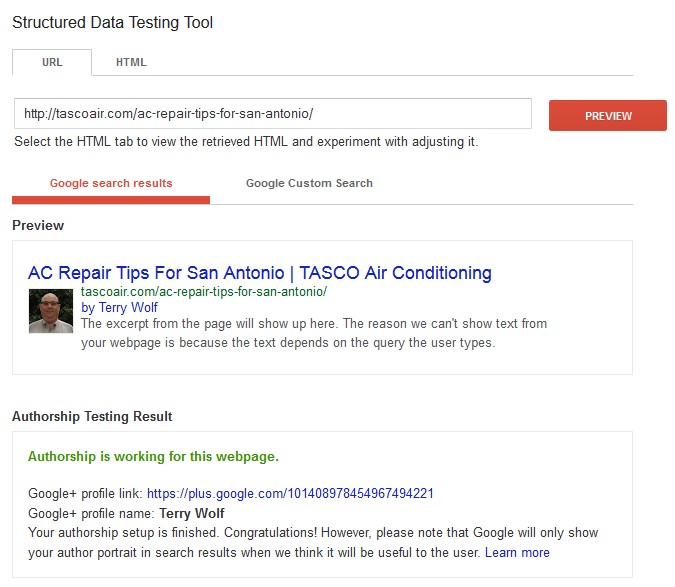
Task: Click the author portrait thumbnail
Action: tap(51, 311)
